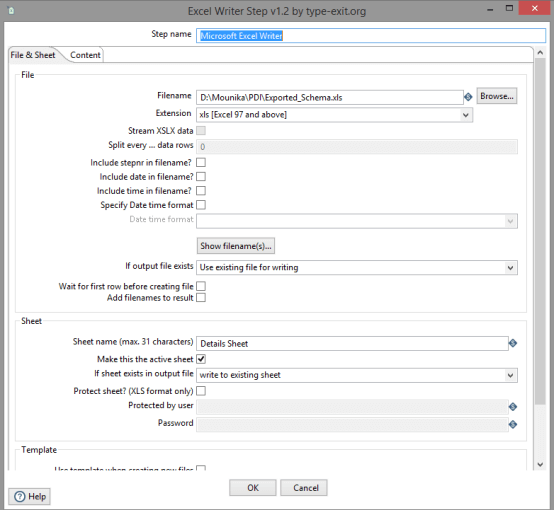The height and width of the screenshot is (511, 554).
Task: Click the scrollbar down arrow
Action: [540, 464]
